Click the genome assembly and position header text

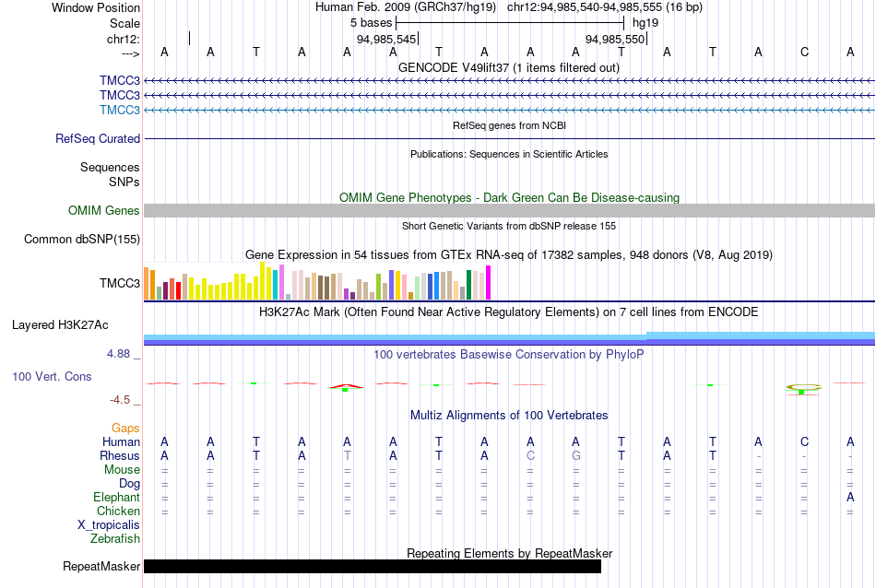pos(508,7)
